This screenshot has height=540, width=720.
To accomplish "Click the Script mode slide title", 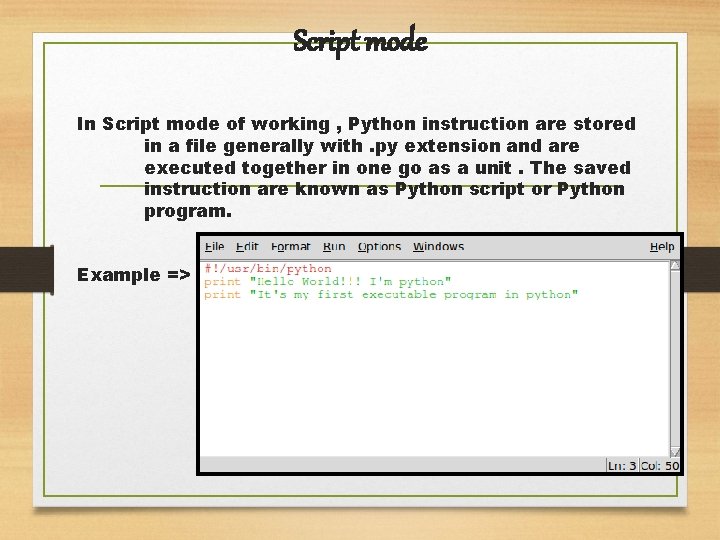I will click(x=360, y=41).
